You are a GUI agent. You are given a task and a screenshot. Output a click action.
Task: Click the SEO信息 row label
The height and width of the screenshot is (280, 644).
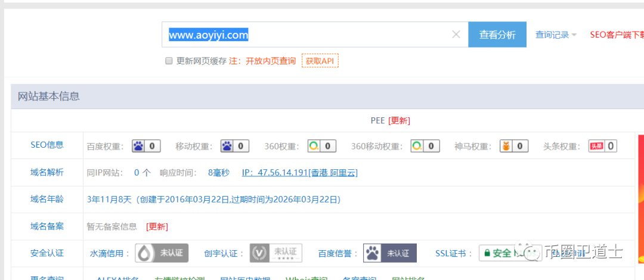[x=47, y=145]
